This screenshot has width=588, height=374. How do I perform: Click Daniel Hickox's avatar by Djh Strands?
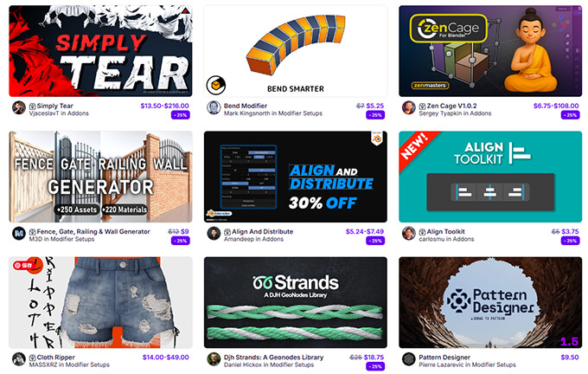pyautogui.click(x=214, y=359)
